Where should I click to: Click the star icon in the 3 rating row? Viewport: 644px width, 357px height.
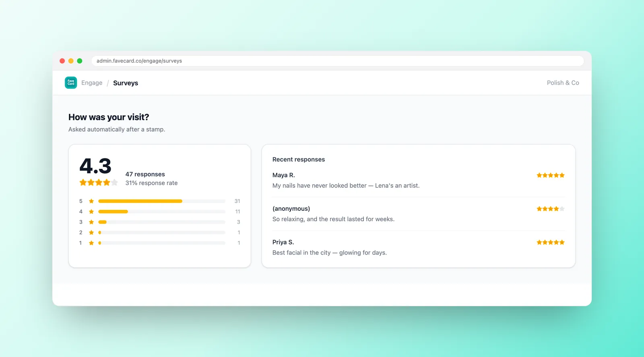pyautogui.click(x=91, y=222)
